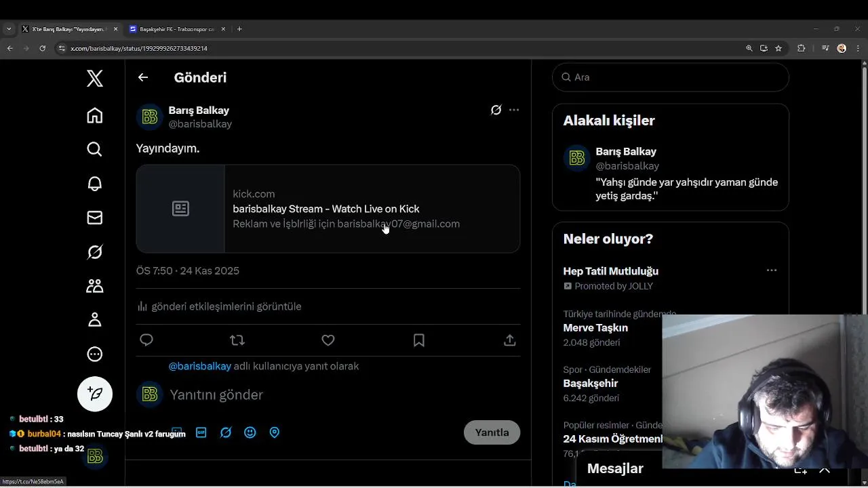Open tab search dropdown arrow

tap(8, 29)
